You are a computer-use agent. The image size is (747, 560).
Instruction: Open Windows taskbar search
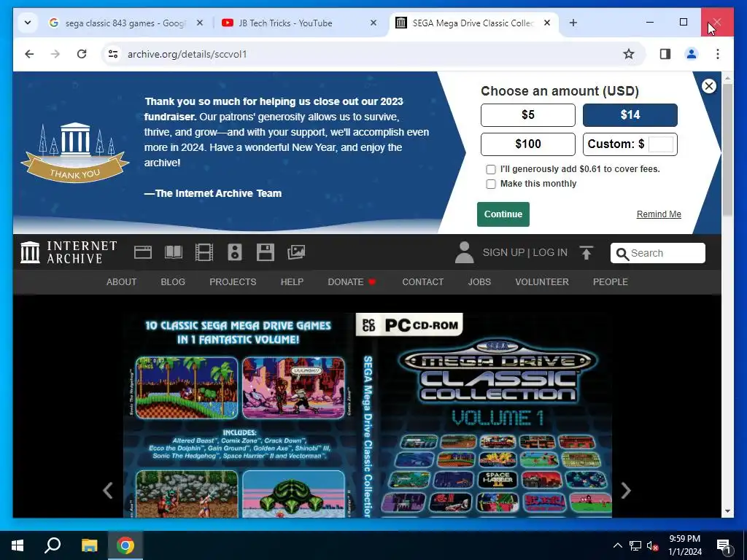[53, 545]
